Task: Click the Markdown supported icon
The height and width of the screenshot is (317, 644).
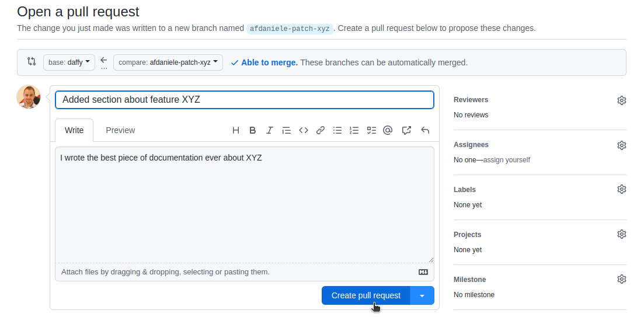Action: [x=423, y=272]
